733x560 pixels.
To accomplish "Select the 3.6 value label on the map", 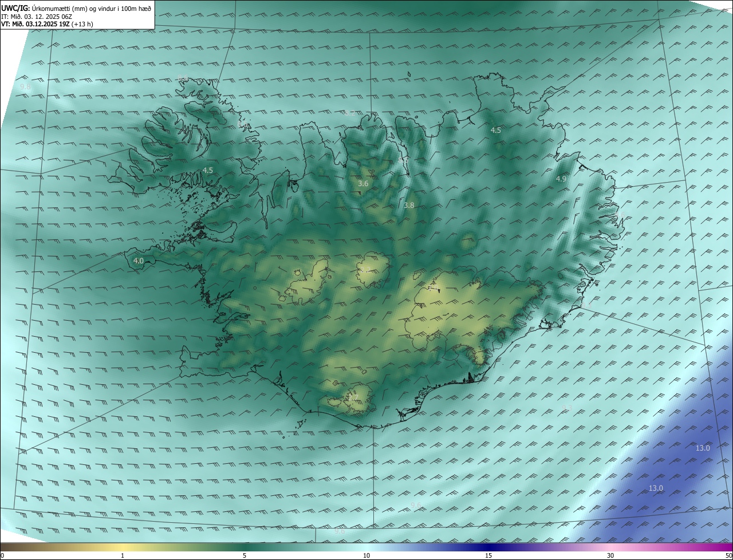I will point(363,184).
